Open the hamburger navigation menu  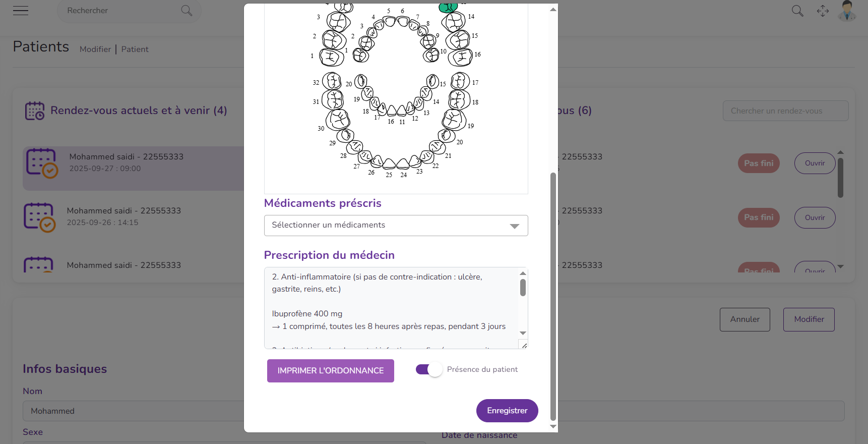tap(21, 11)
